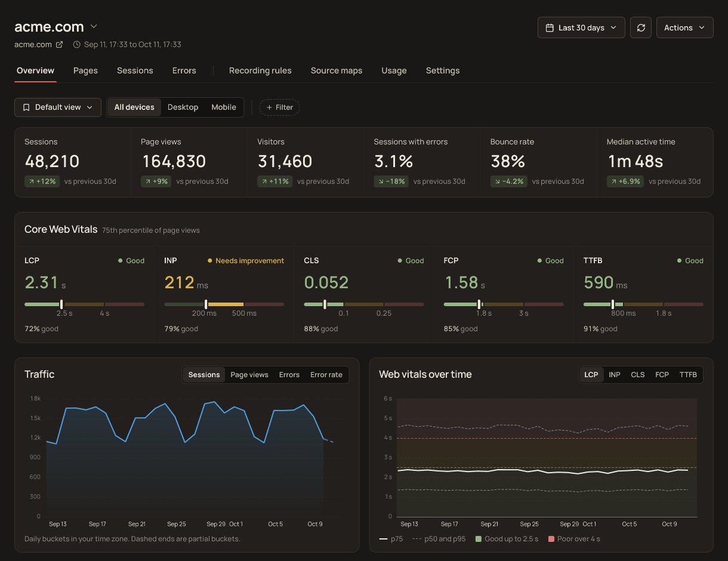Click the Sessions value 48,210
Image resolution: width=728 pixels, height=561 pixels.
point(52,161)
